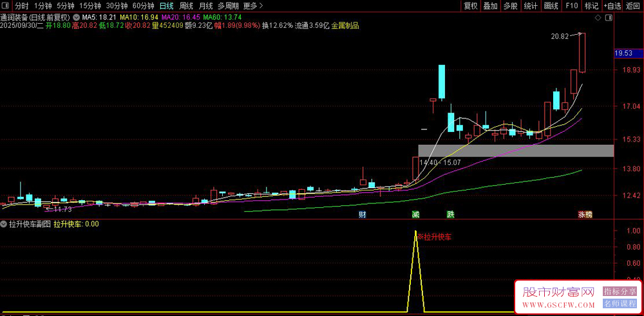
Task: Select the 5分钟 period tab
Action: pyautogui.click(x=65, y=6)
